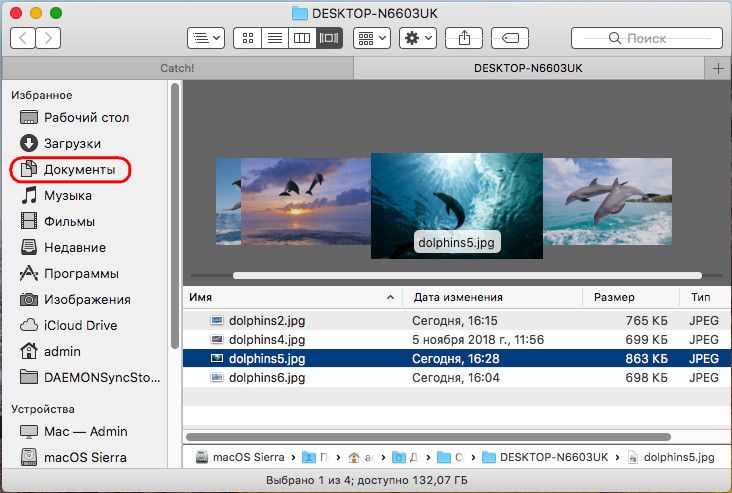The height and width of the screenshot is (493, 732).
Task: Open the gear Action menu dropdown
Action: pos(417,38)
